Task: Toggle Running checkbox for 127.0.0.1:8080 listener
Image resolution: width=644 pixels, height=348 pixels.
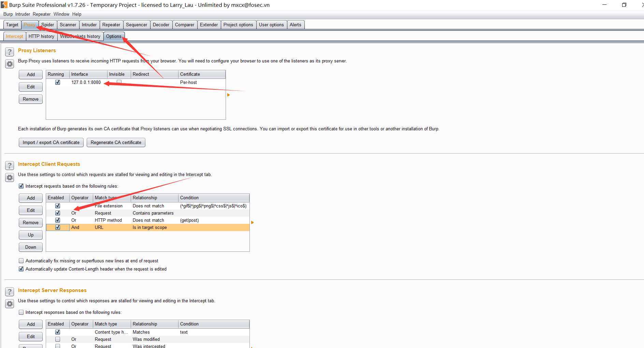Action: (58, 82)
